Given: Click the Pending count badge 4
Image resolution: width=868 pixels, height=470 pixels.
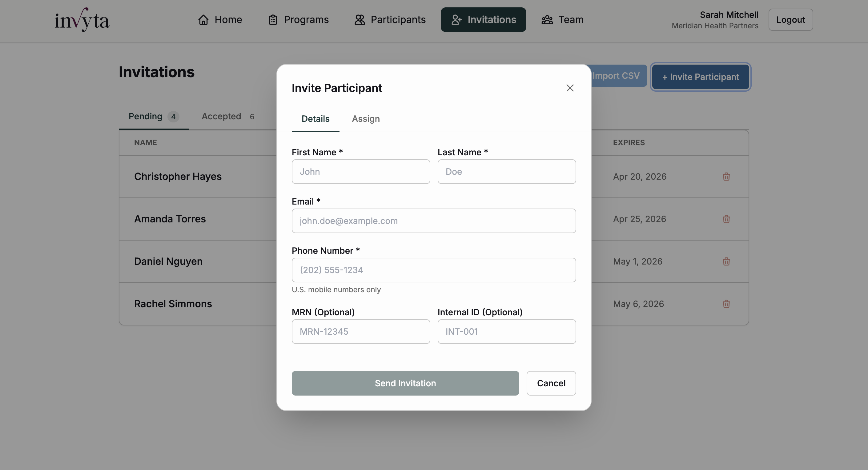Looking at the screenshot, I should [x=173, y=117].
